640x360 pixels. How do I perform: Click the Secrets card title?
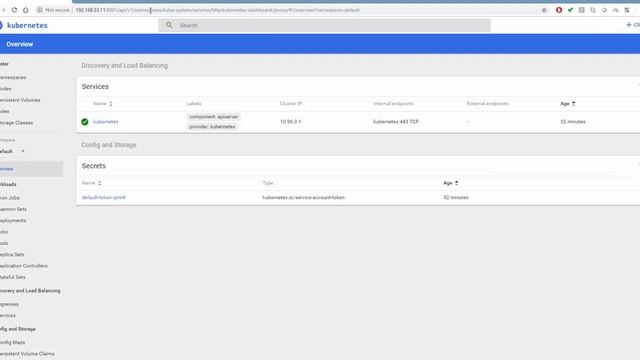point(93,166)
